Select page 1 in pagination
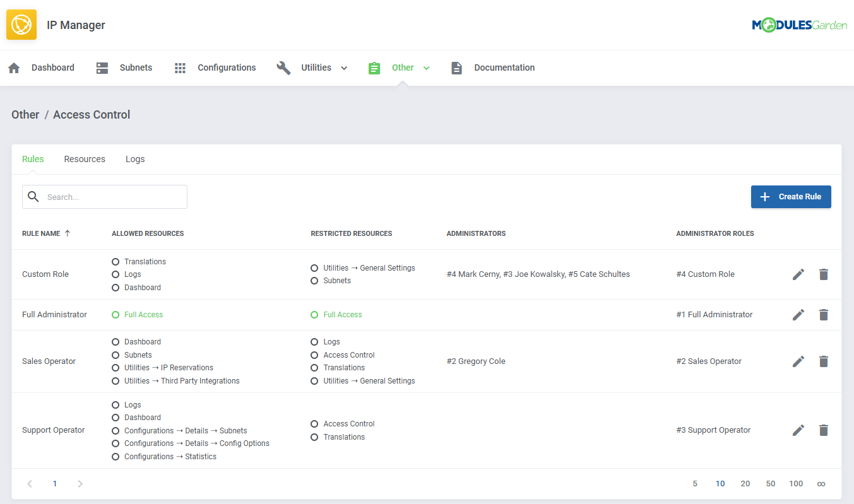854x504 pixels. [55, 484]
